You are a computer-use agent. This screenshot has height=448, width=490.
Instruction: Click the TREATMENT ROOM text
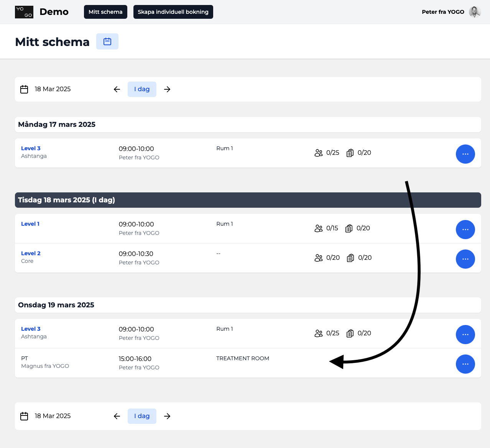pos(243,358)
